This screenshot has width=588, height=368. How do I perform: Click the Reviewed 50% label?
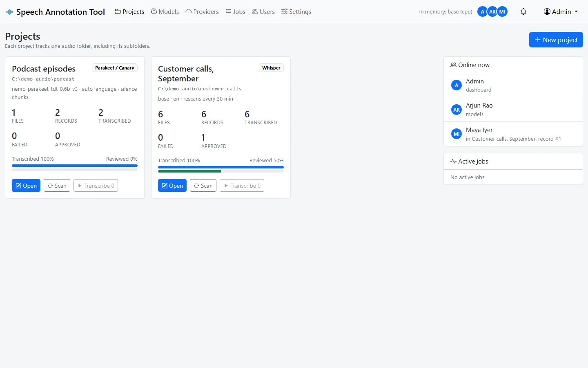[x=267, y=161]
